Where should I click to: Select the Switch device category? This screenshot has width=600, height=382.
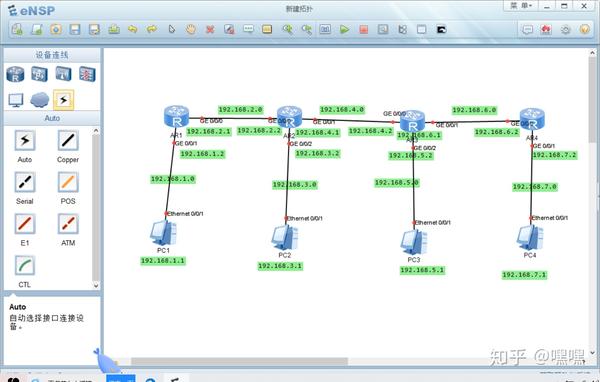39,74
